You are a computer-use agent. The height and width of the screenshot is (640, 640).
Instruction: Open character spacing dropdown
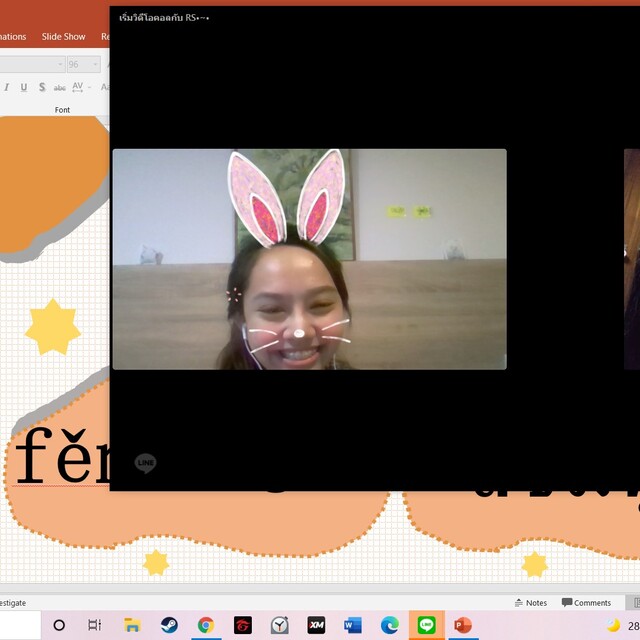[x=80, y=87]
